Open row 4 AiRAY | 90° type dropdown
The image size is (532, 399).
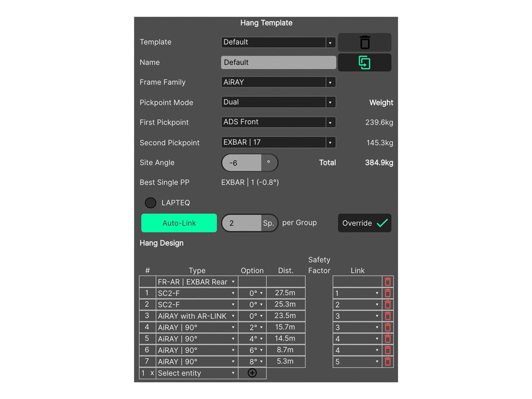point(197,327)
